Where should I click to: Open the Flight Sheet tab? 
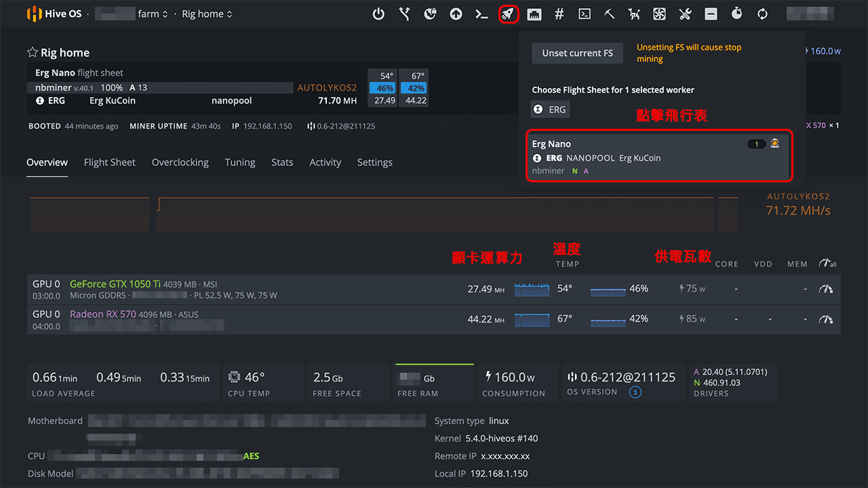click(x=109, y=163)
